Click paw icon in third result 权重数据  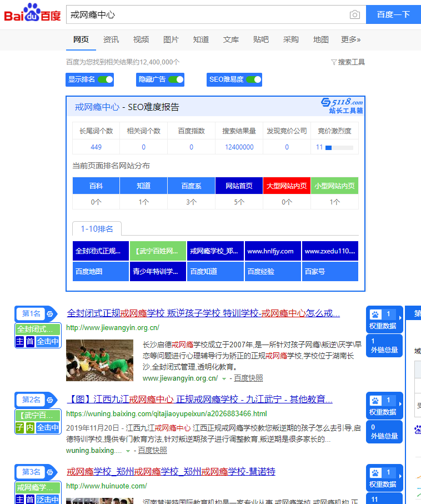click(375, 473)
